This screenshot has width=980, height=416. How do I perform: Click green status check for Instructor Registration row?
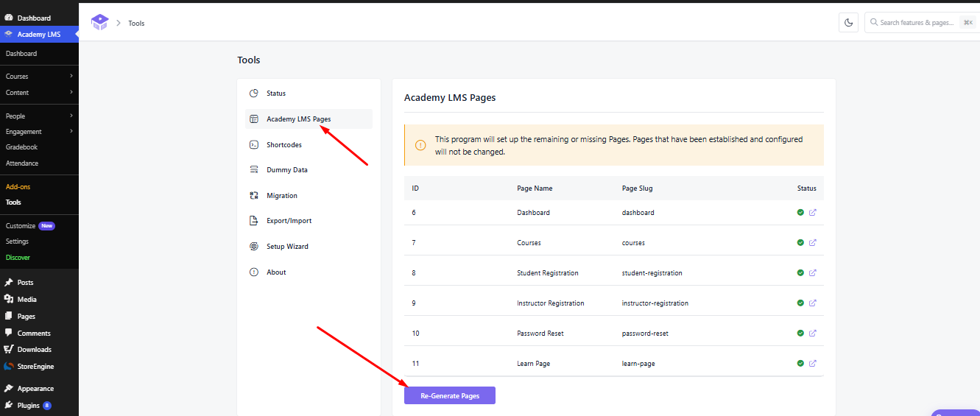800,303
